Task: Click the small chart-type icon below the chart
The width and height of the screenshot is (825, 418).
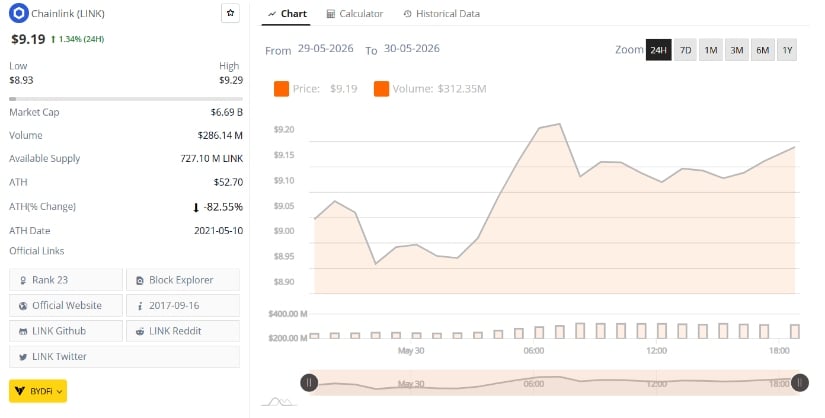Action: pyautogui.click(x=279, y=403)
